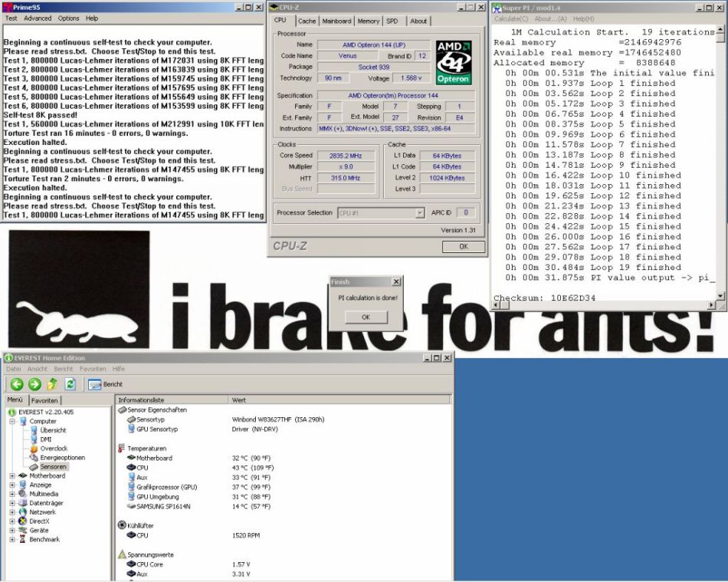Select Übersicht in the EVEREST tree
Viewport: 728px width, 582px height.
(53, 430)
